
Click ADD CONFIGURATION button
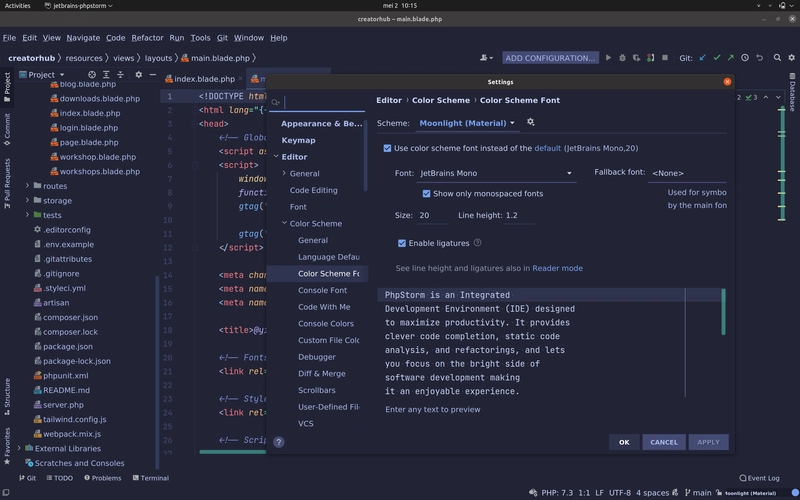tap(550, 58)
